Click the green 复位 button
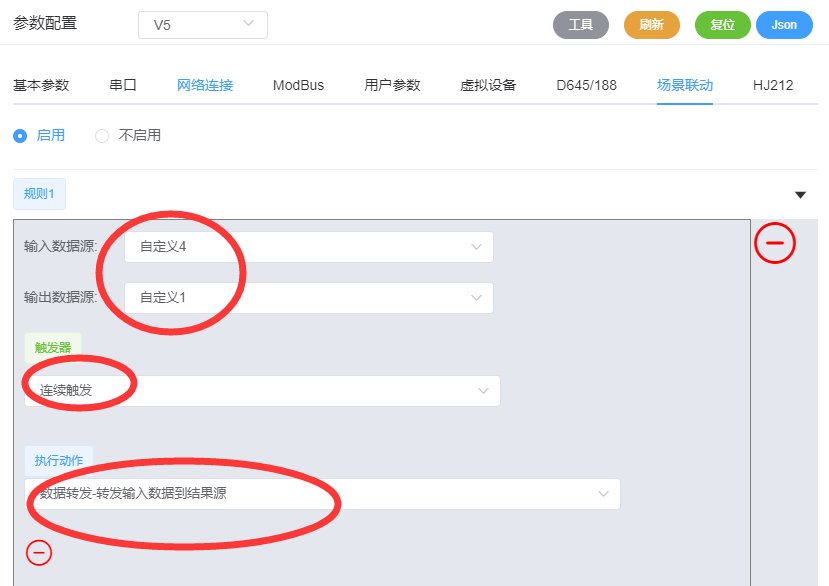Image resolution: width=829 pixels, height=586 pixels. click(722, 25)
